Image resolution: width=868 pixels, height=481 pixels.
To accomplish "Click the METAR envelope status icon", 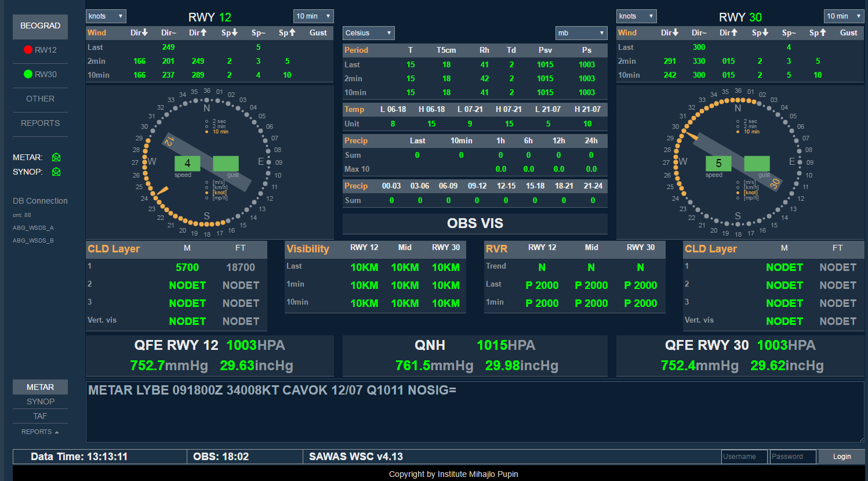I will pyautogui.click(x=56, y=157).
